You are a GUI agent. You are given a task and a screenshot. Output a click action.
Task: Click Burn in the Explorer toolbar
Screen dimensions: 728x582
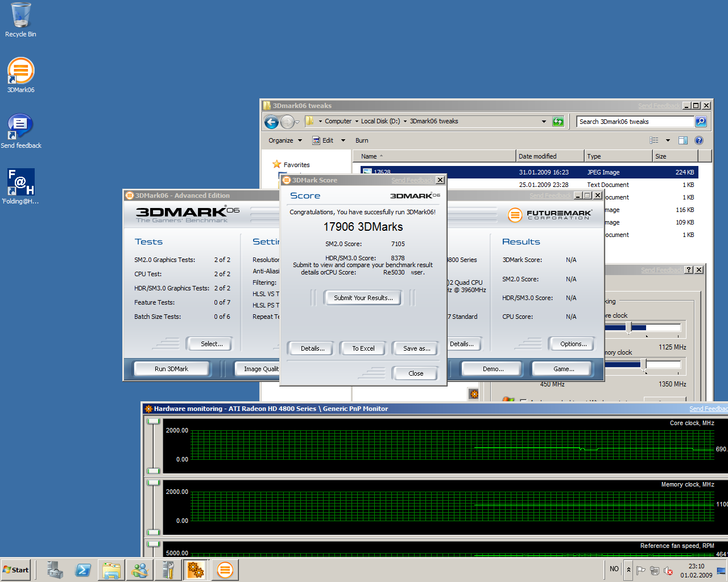362,140
